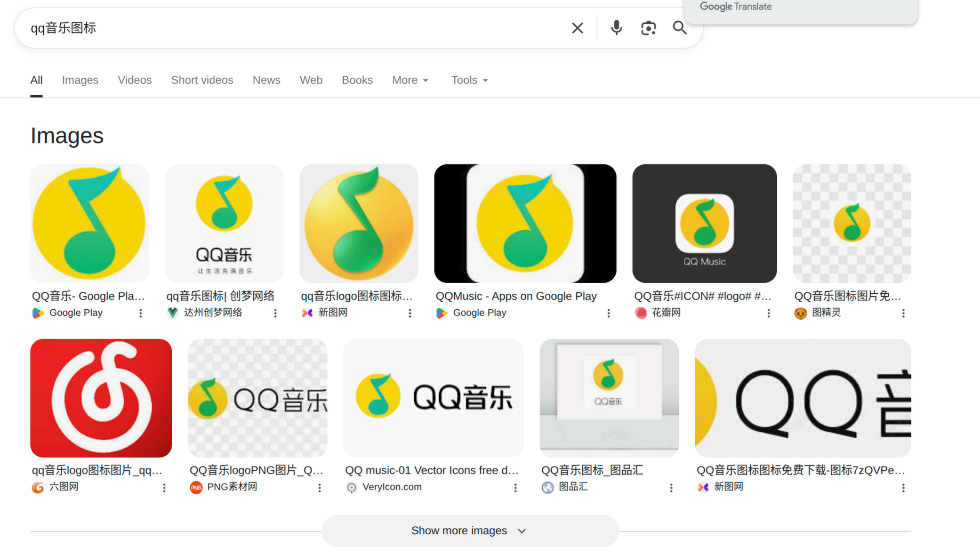
Task: Click the 达州创梦网络 site favicon
Action: click(x=173, y=313)
